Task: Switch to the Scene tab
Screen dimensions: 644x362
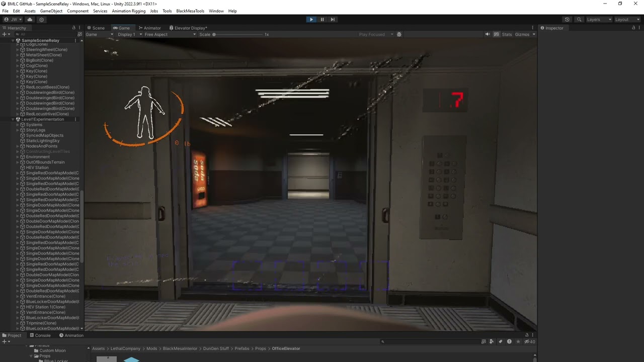Action: pyautogui.click(x=96, y=28)
